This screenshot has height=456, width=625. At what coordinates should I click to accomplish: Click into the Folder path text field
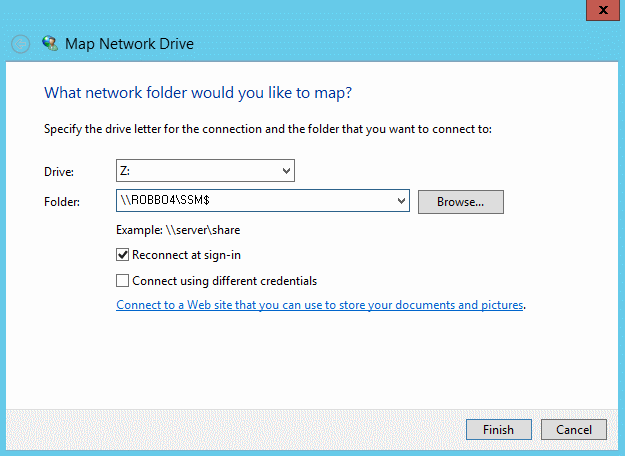pos(255,200)
